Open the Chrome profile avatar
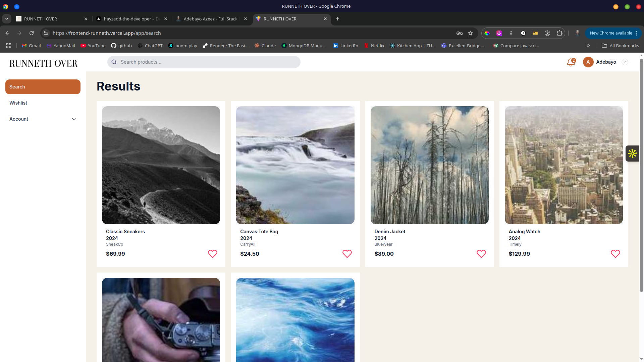This screenshot has height=362, width=644. tap(578, 33)
